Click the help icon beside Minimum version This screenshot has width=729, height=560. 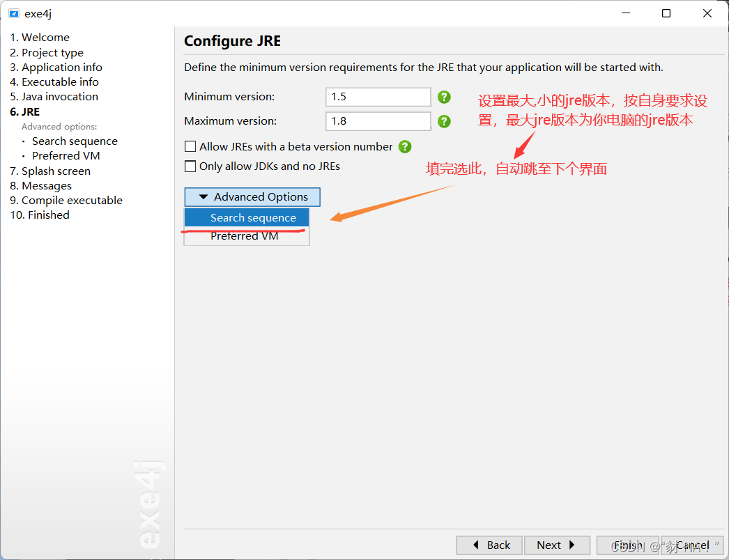point(444,97)
